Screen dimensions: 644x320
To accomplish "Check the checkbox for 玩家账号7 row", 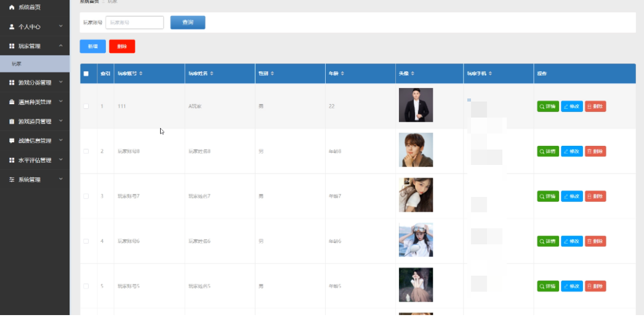I will pyautogui.click(x=86, y=196).
